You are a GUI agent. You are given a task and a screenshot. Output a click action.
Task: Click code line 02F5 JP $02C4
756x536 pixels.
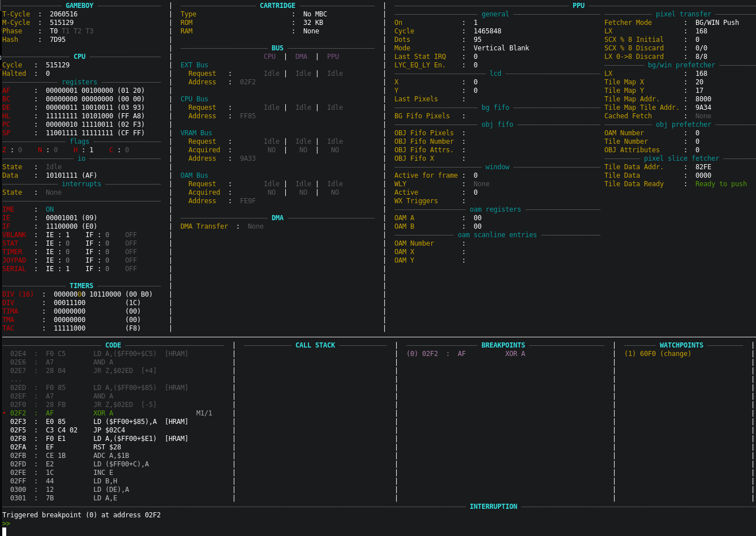pos(67,430)
